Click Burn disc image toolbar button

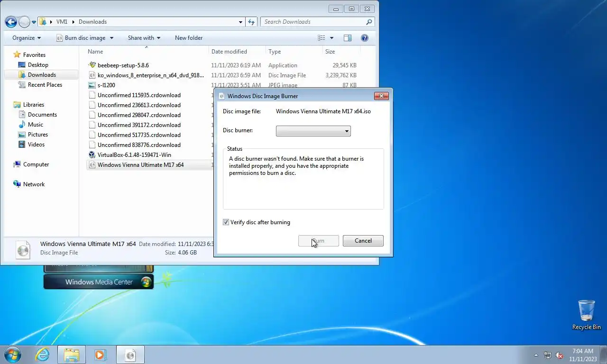point(81,38)
